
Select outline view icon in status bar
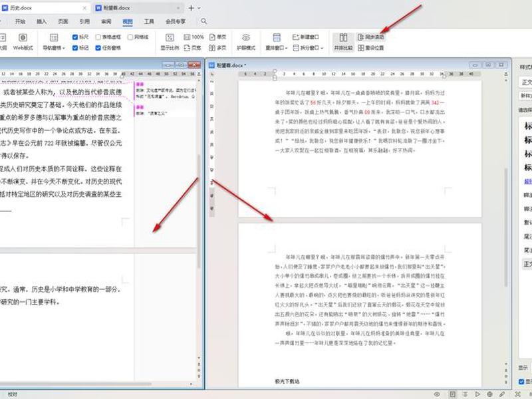pyautogui.click(x=465, y=394)
